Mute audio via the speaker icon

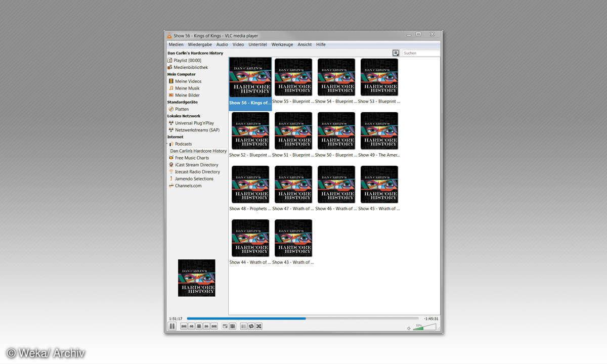[x=409, y=328]
